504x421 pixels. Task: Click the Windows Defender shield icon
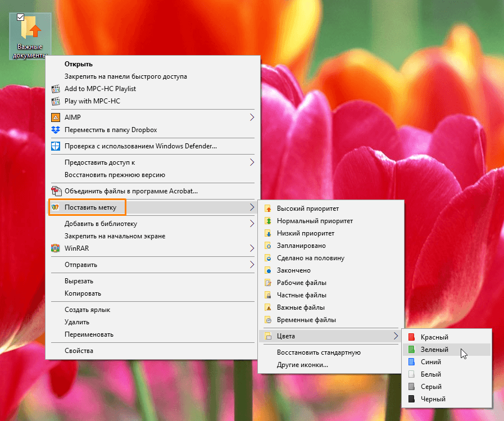pos(56,146)
